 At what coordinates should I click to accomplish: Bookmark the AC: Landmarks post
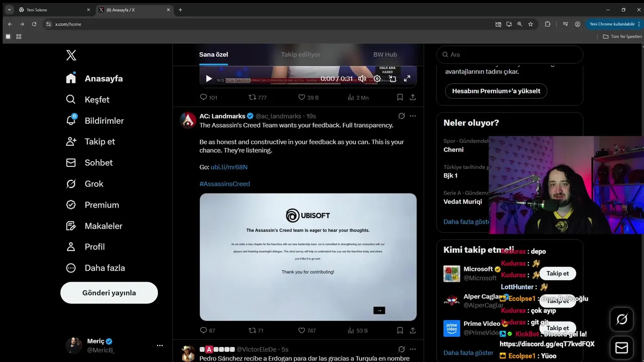tap(400, 330)
